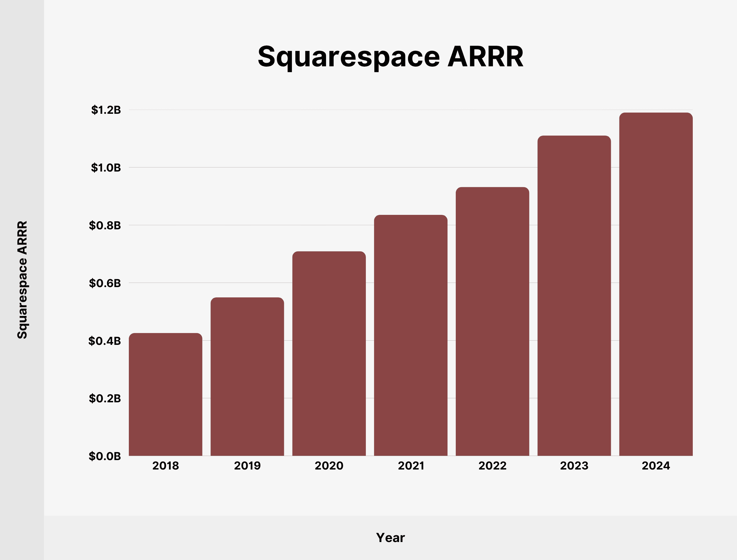Viewport: 737px width, 560px height.
Task: Click the 2021 x-axis label
Action: 411,466
